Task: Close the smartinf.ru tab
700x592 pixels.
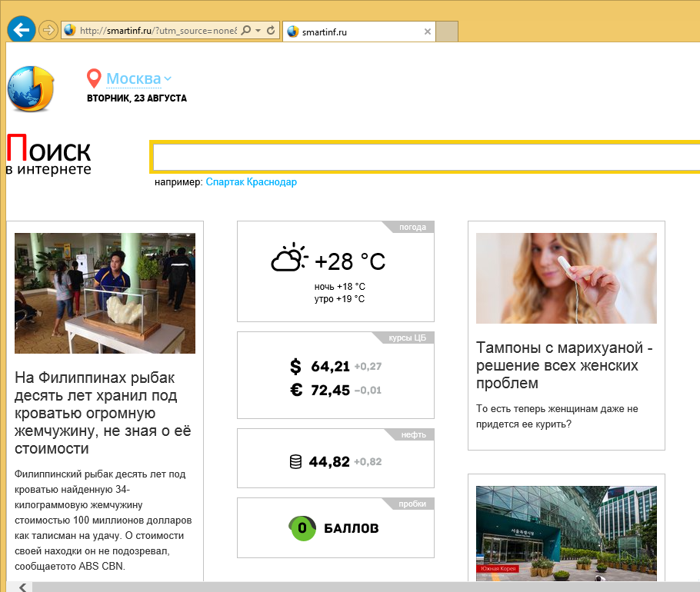Action: [x=428, y=32]
